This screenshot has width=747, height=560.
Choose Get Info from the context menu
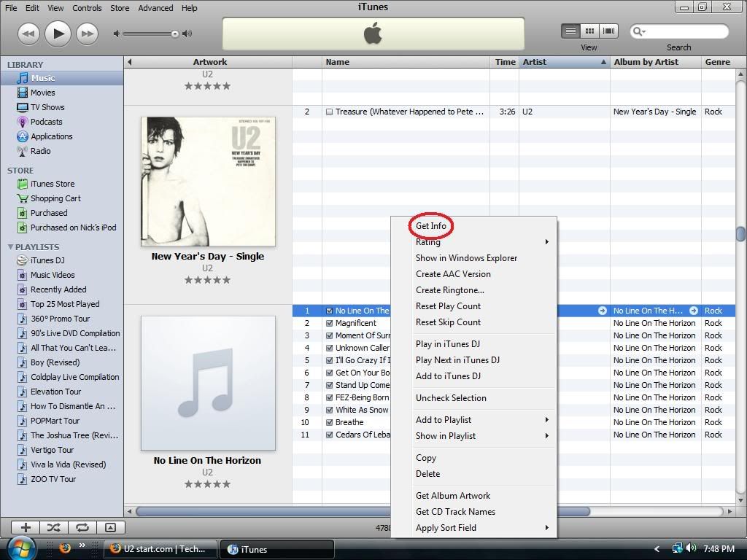[430, 226]
